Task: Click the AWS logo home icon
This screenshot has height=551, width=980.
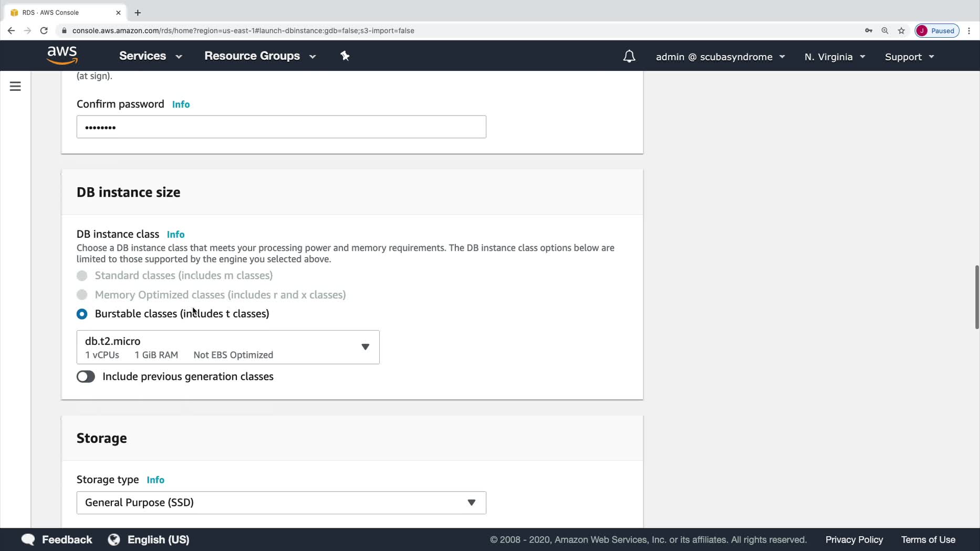Action: [62, 55]
